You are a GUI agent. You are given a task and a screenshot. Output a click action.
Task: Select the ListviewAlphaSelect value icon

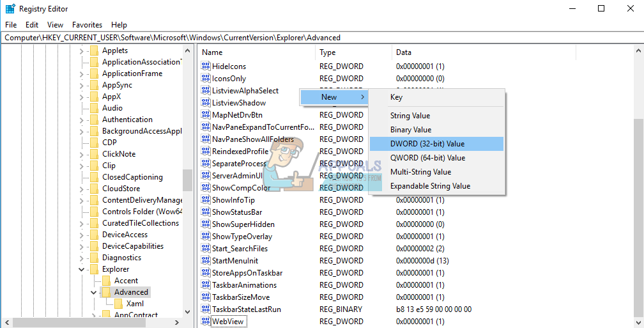pyautogui.click(x=205, y=90)
